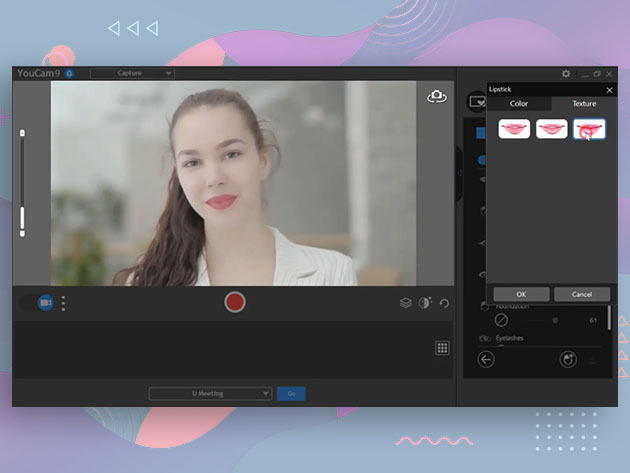
Task: Expand the U Meeting dropdown
Action: coord(210,394)
